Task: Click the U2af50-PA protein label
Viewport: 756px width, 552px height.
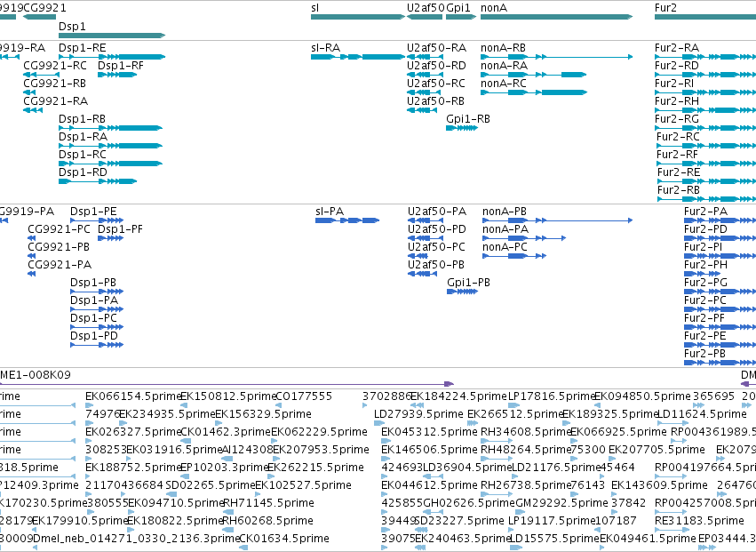Action: pyautogui.click(x=437, y=212)
